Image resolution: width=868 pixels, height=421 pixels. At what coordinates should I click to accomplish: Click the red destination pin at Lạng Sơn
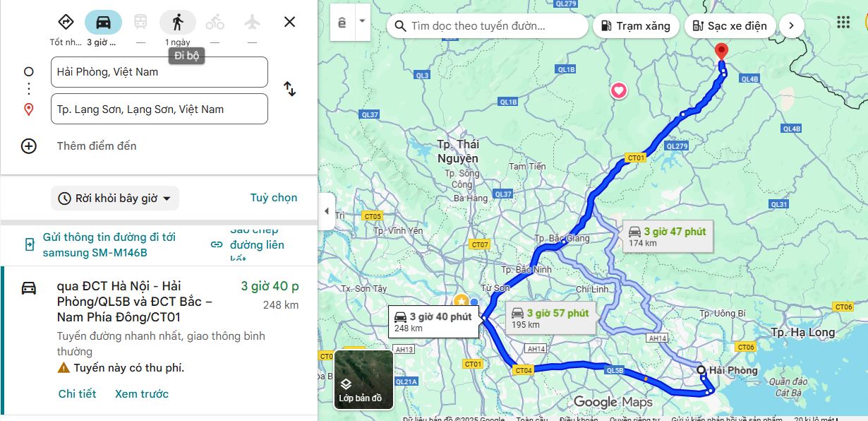[x=721, y=52]
